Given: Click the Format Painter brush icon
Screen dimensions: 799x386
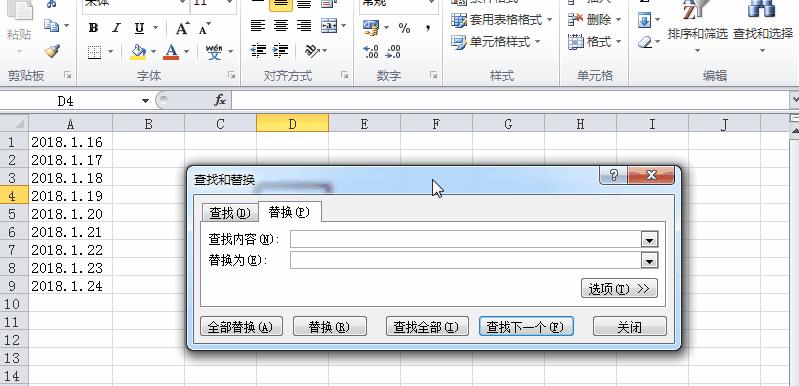Looking at the screenshot, I should (x=52, y=51).
